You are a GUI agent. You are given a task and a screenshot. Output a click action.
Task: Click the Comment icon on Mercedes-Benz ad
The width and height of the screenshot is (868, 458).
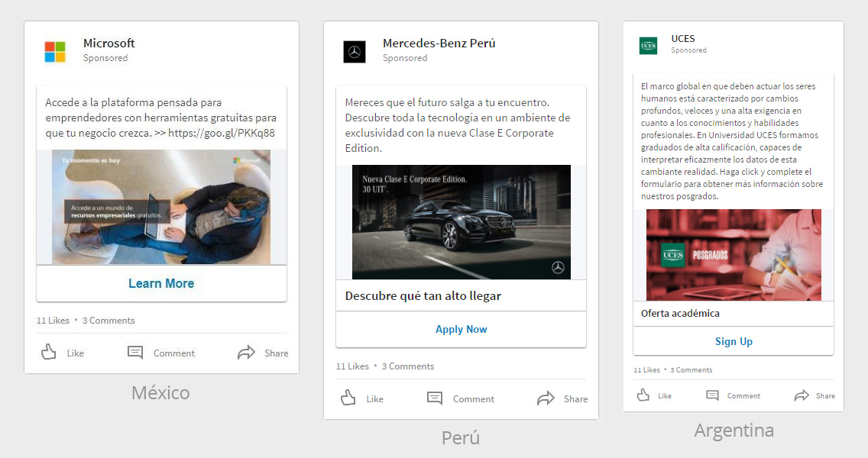pos(435,398)
